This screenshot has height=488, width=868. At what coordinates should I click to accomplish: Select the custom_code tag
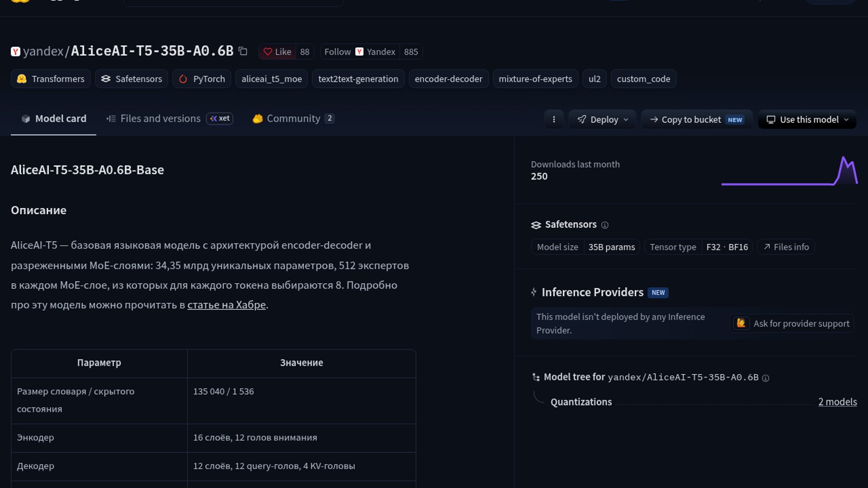[x=643, y=79]
